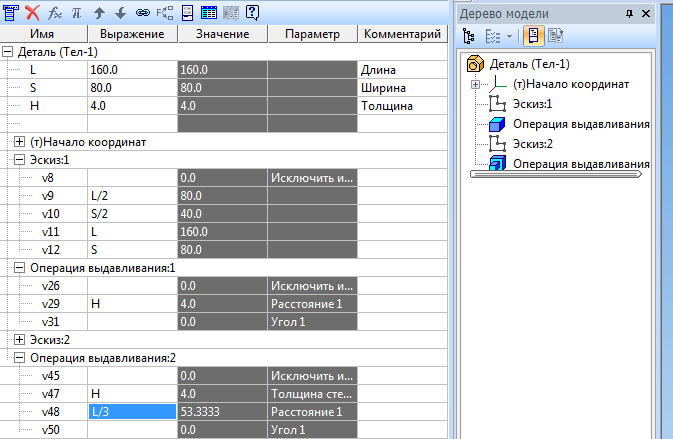Viewport: 673px width, 439px height.
Task: Click the Выражение column header
Action: pos(132,34)
